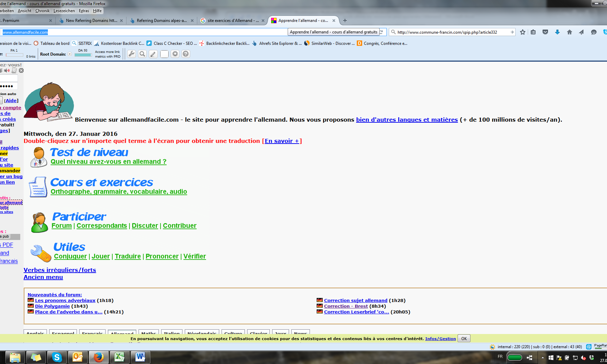Screen dimensions: 607x364
Task: Click the En savoir + link
Action: pos(282,141)
